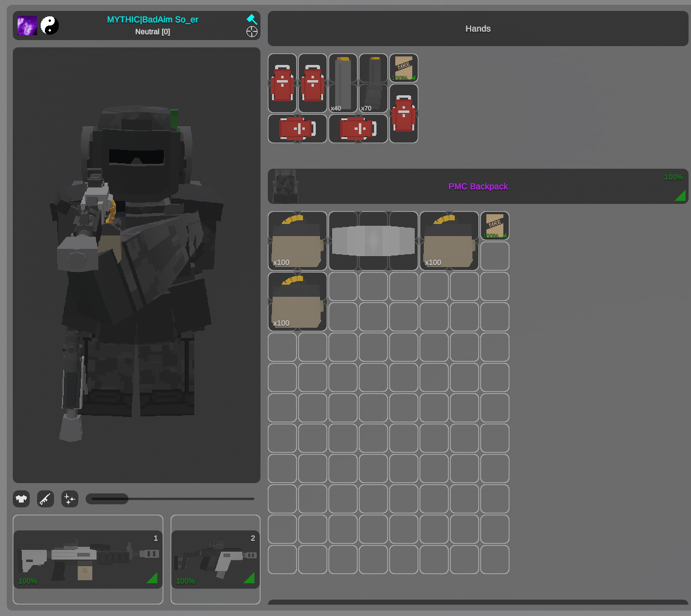Screen dimensions: 691x616
Task: Click the yin-yang group icon beside the avatar
Action: [x=49, y=25]
